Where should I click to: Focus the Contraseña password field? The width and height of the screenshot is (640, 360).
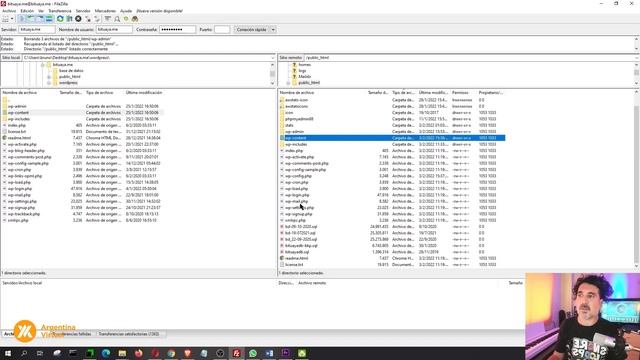(x=177, y=29)
